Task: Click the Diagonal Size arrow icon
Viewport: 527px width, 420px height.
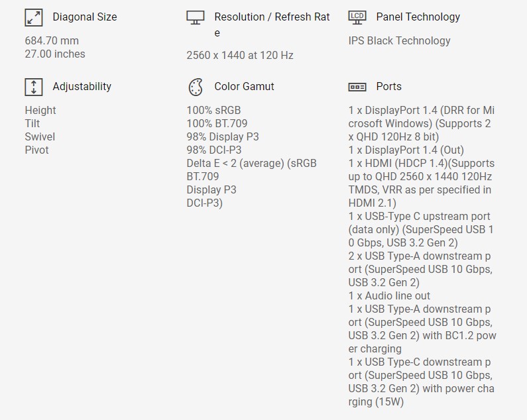Action: 33,17
